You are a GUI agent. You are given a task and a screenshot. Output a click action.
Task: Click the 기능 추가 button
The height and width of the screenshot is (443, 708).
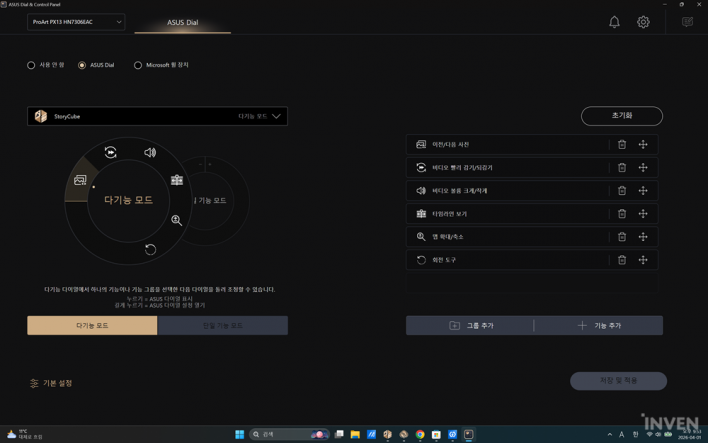[599, 325]
